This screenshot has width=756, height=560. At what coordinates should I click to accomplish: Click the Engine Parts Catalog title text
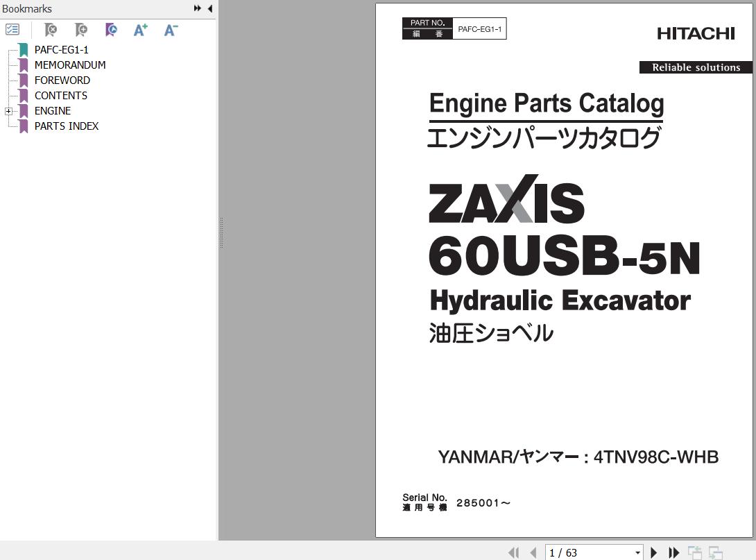click(547, 103)
